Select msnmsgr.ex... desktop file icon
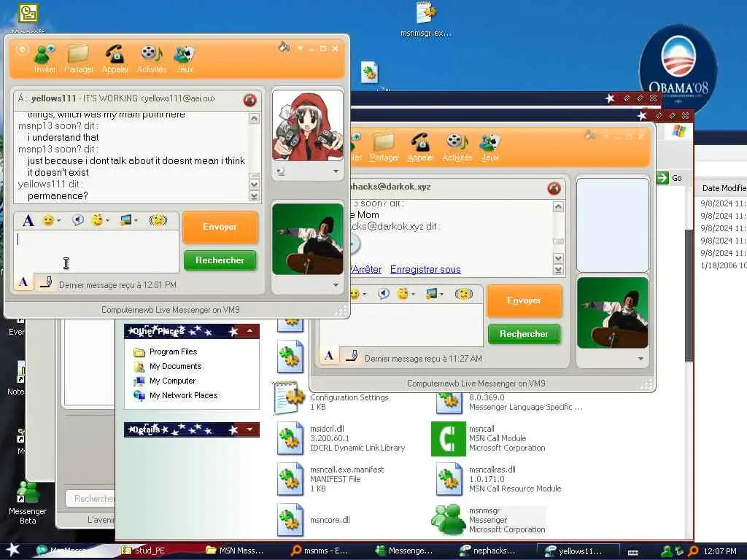 (x=425, y=20)
